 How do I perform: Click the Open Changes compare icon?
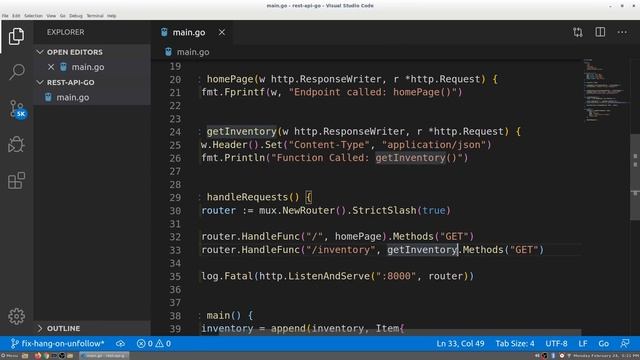point(578,32)
